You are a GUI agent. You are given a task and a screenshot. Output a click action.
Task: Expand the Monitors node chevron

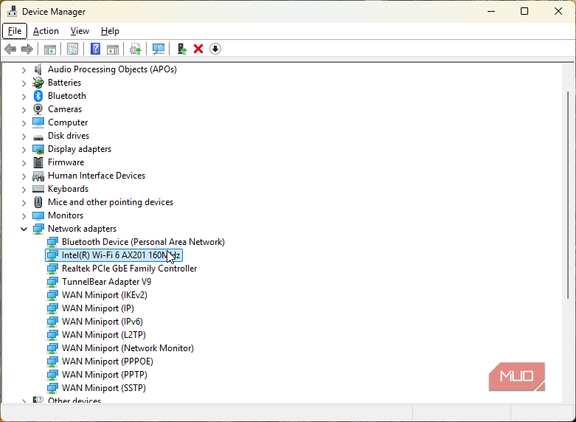pyautogui.click(x=24, y=216)
